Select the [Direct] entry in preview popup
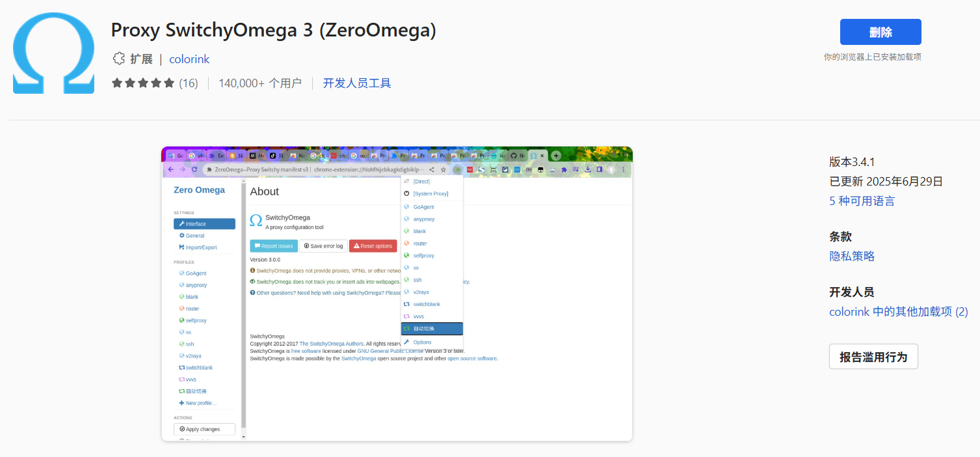Screen dimensions: 980x457 coord(421,182)
